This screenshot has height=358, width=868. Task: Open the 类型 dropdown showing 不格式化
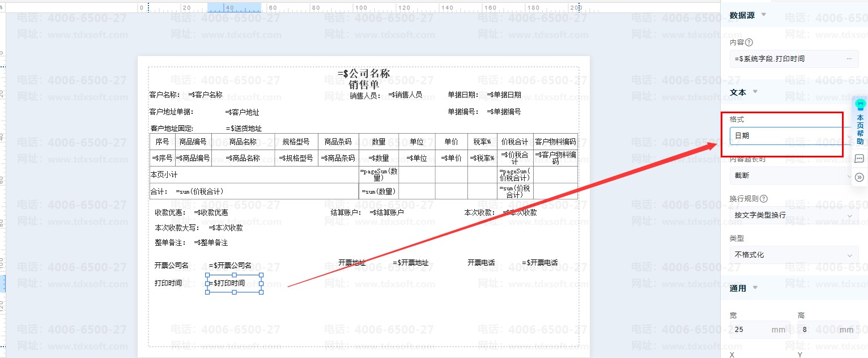(x=793, y=255)
